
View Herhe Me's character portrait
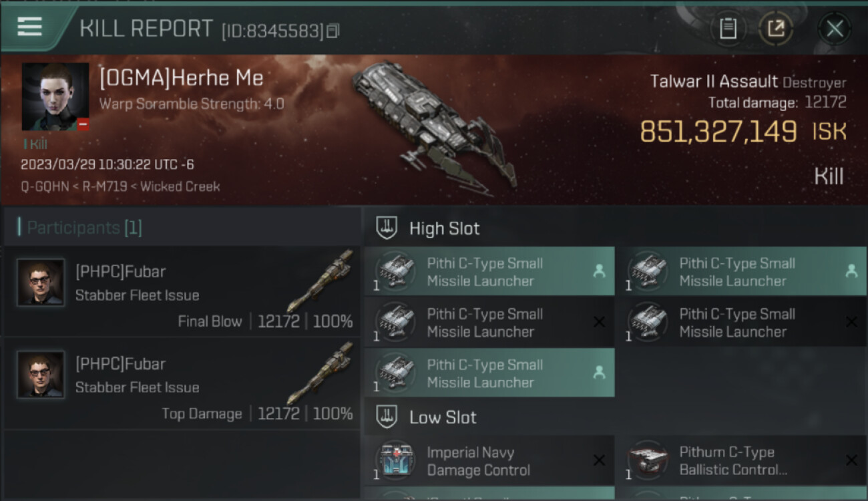[x=55, y=96]
